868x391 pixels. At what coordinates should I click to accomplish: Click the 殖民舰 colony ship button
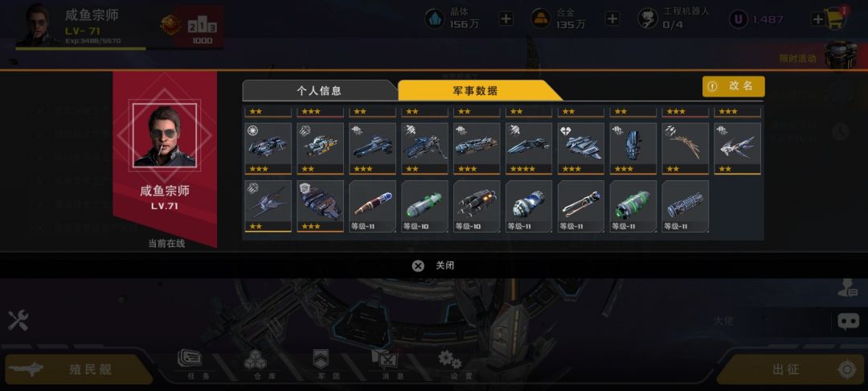[x=79, y=369]
